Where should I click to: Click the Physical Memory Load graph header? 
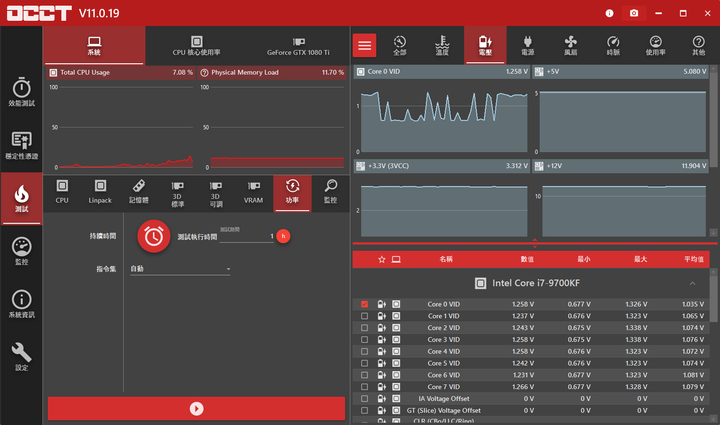pos(272,73)
